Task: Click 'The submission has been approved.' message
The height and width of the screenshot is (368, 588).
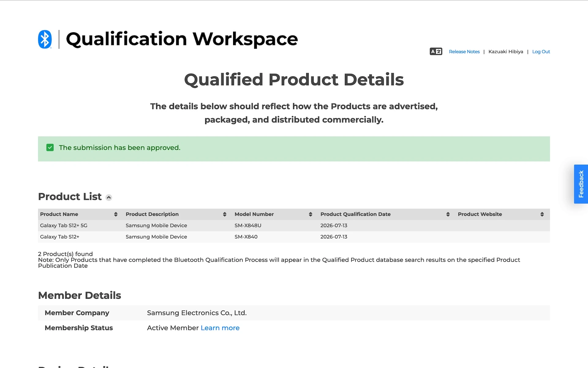Action: tap(119, 148)
